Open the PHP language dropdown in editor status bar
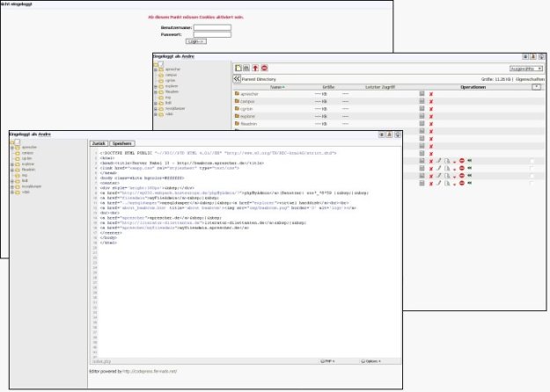Image resolution: width=550 pixels, height=392 pixels. point(327,361)
